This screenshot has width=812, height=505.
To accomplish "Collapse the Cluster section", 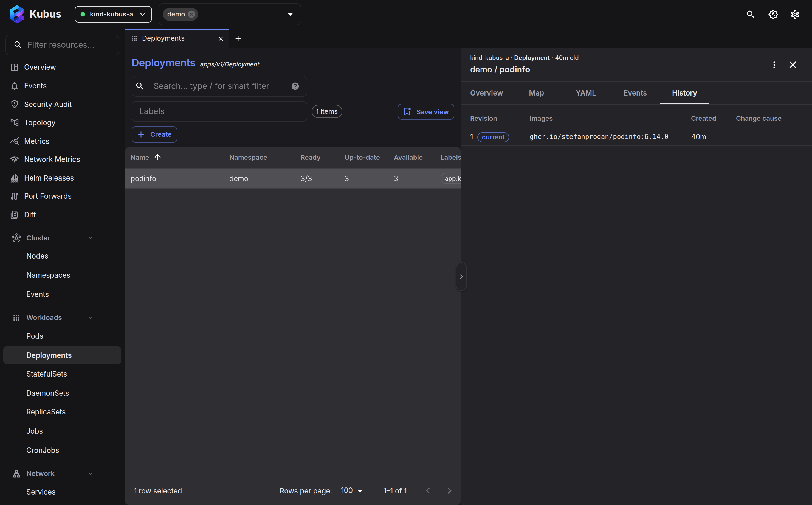I will tap(90, 238).
